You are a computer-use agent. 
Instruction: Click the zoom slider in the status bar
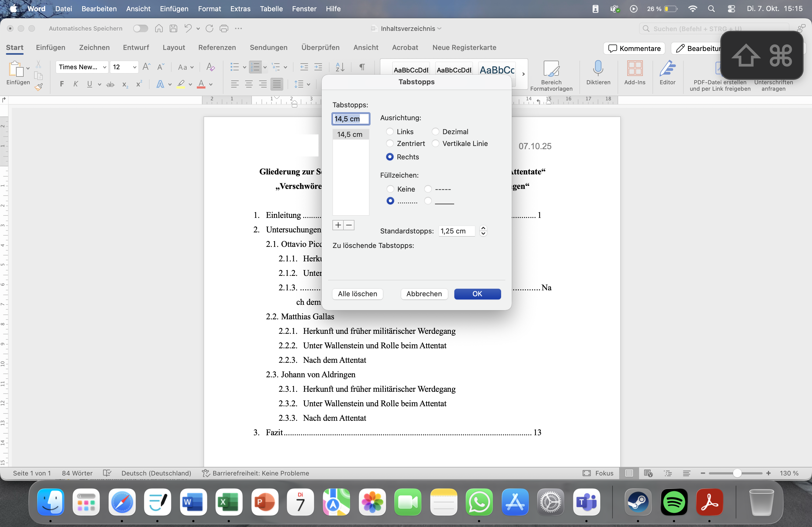(x=737, y=473)
